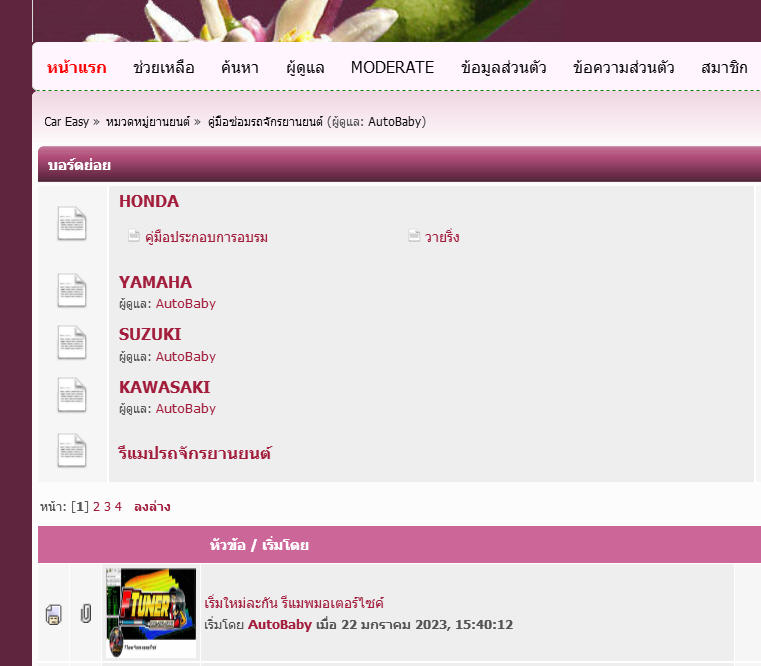The width and height of the screenshot is (761, 666).
Task: Click AutoBaby topic starter link
Action: [x=280, y=624]
